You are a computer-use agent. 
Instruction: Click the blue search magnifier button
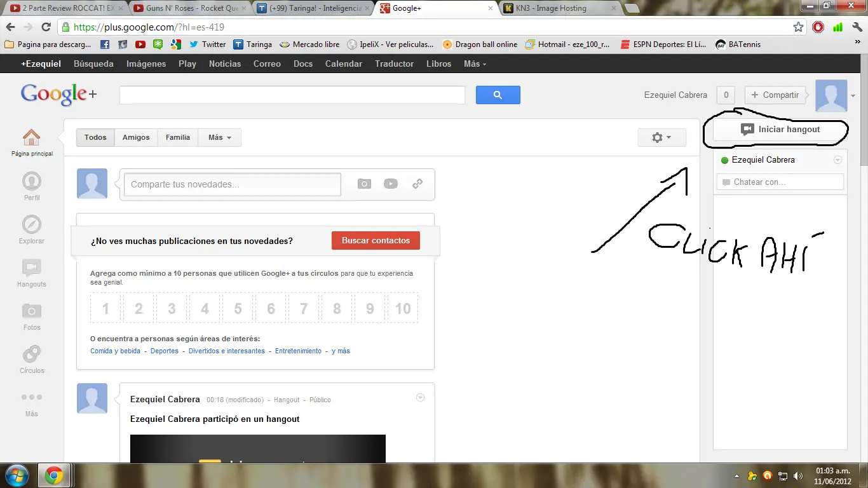[x=498, y=95]
